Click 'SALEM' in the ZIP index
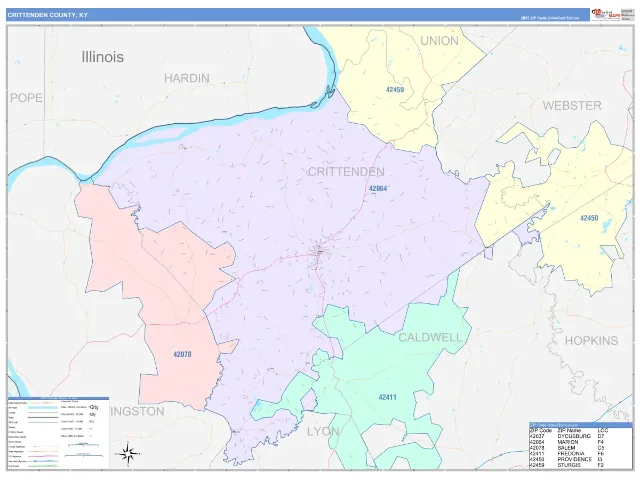This screenshot has height=480, width=640. click(566, 448)
